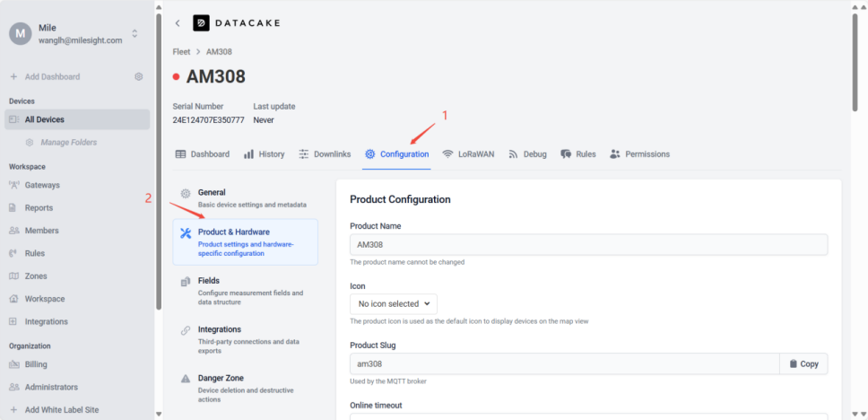Image resolution: width=868 pixels, height=420 pixels.
Task: Click the Danger Zone warning triangle icon
Action: 186,379
